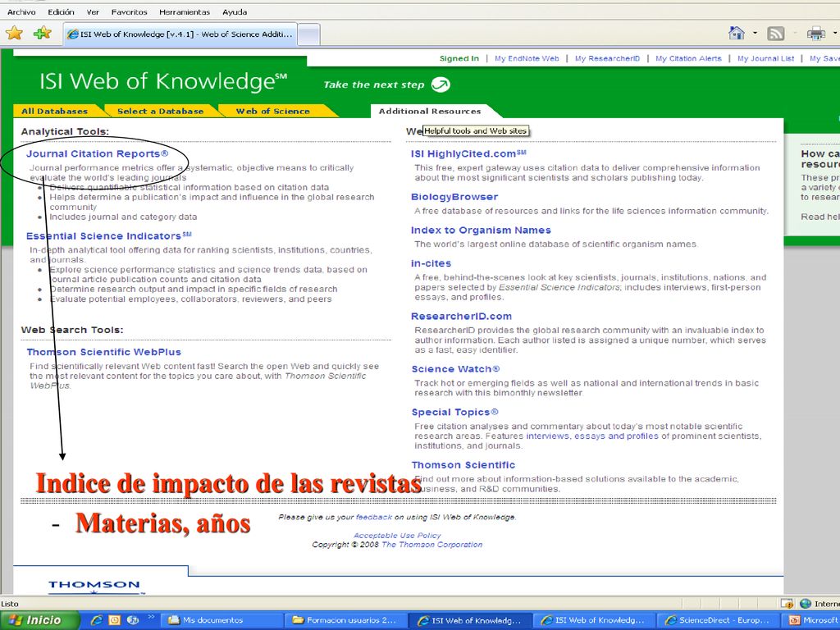Click the Outlook quick launch icon
Screen dimensions: 840x630
pos(114,620)
